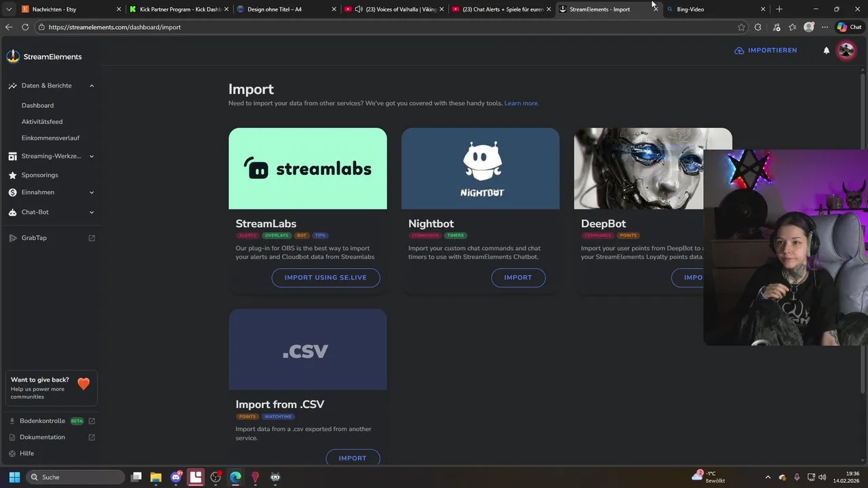Go back with browser arrow
The image size is (868, 488).
[x=9, y=27]
